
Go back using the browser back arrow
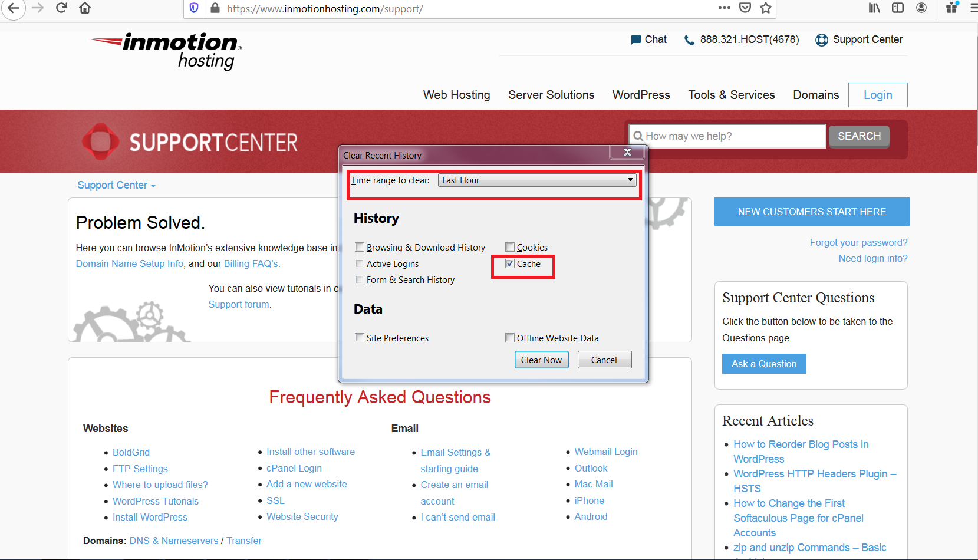coord(13,8)
